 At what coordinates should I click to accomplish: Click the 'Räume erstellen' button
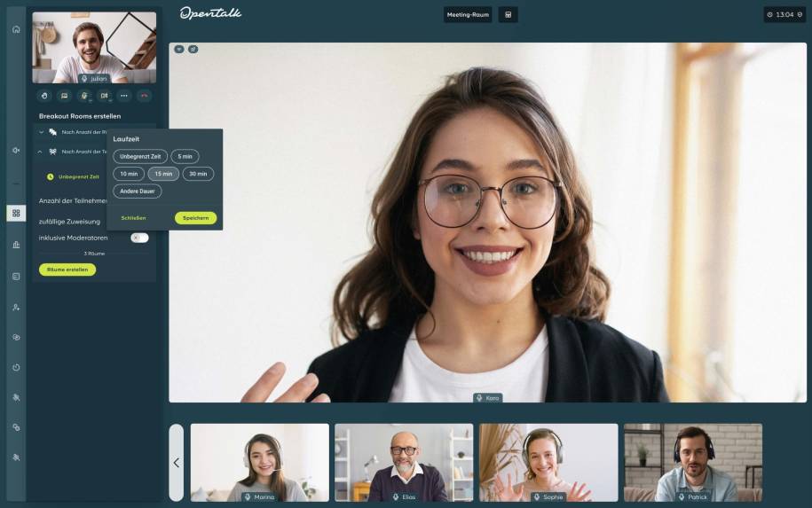point(67,270)
